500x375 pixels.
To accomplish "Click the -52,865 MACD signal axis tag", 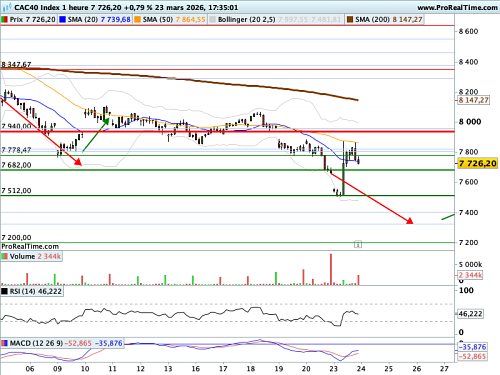I will click(x=472, y=356).
